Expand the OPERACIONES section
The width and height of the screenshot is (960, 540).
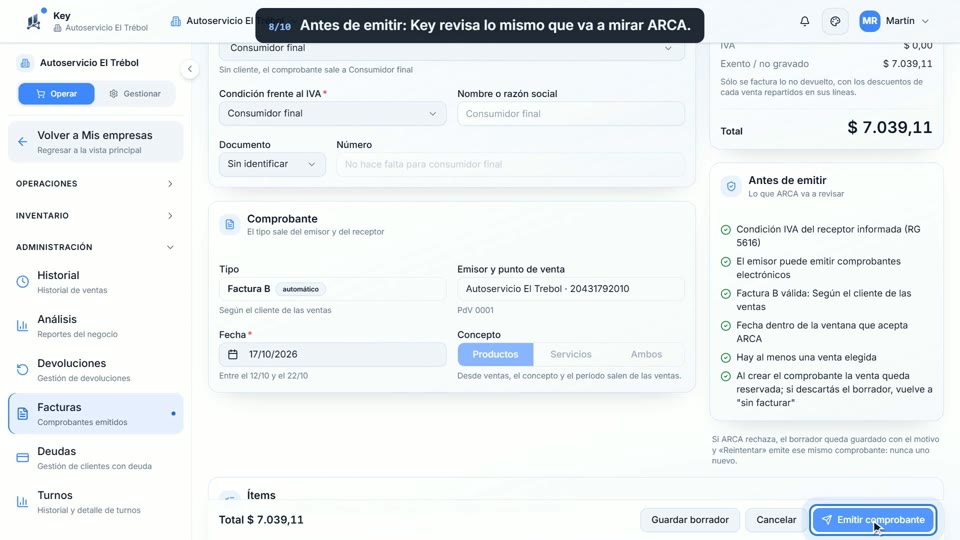click(x=95, y=184)
